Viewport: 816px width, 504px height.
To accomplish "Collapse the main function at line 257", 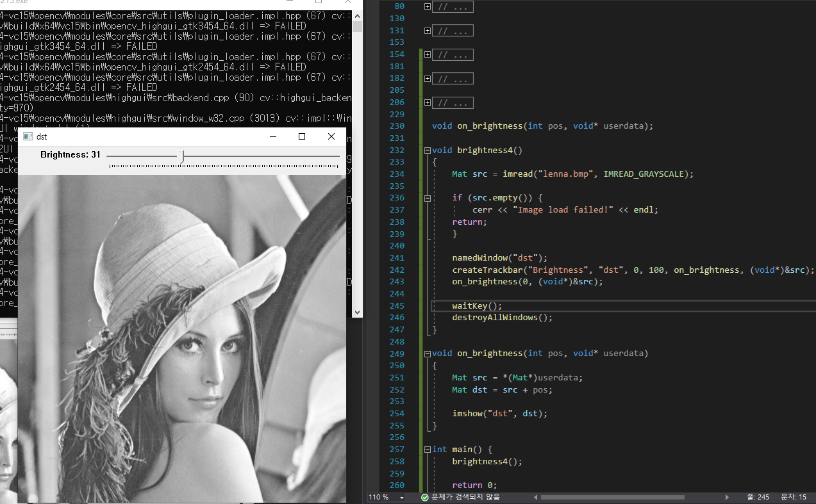I will (428, 450).
